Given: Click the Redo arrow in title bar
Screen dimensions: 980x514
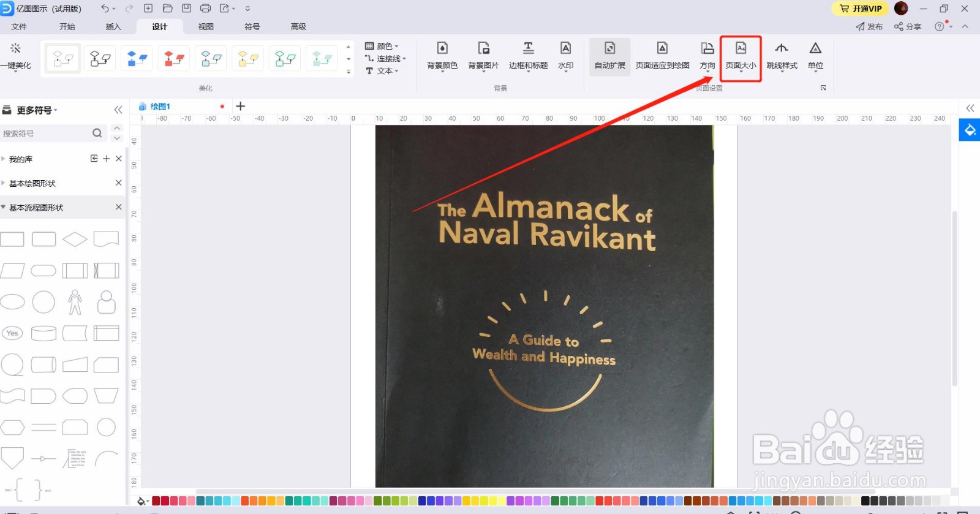Looking at the screenshot, I should coord(129,9).
